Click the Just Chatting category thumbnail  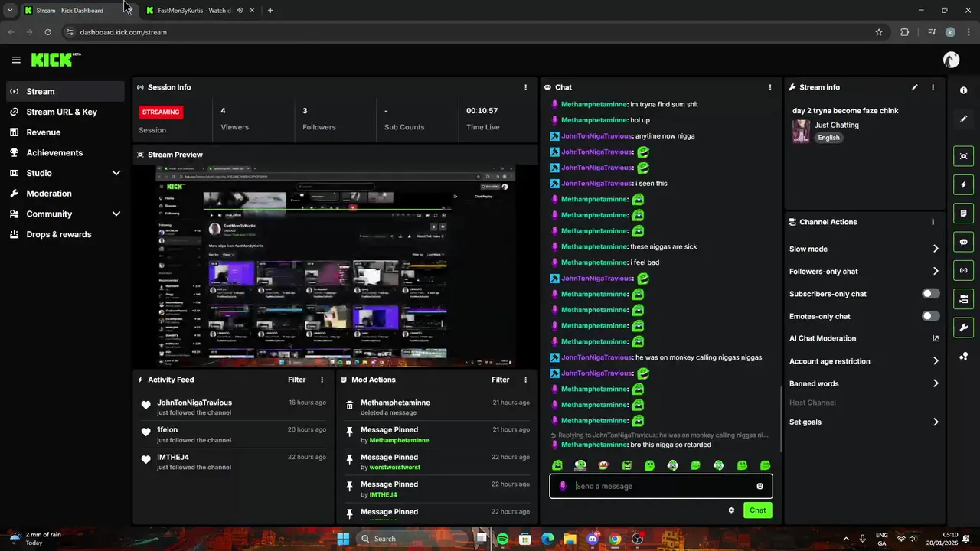click(x=801, y=131)
